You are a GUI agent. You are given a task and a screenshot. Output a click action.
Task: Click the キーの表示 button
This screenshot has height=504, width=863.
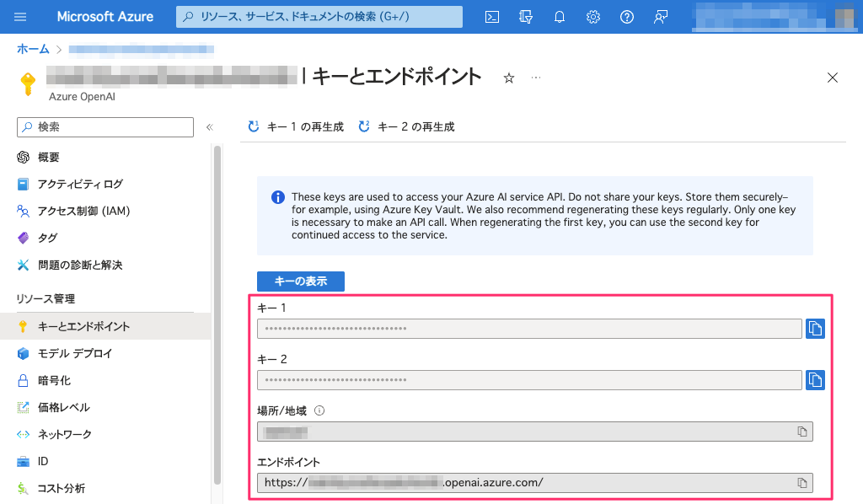tap(301, 281)
